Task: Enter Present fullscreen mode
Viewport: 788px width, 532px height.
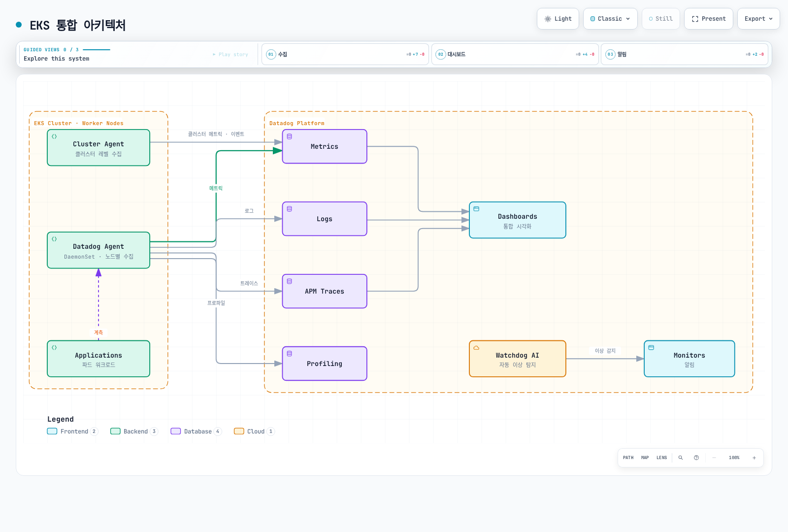Action: coord(709,19)
